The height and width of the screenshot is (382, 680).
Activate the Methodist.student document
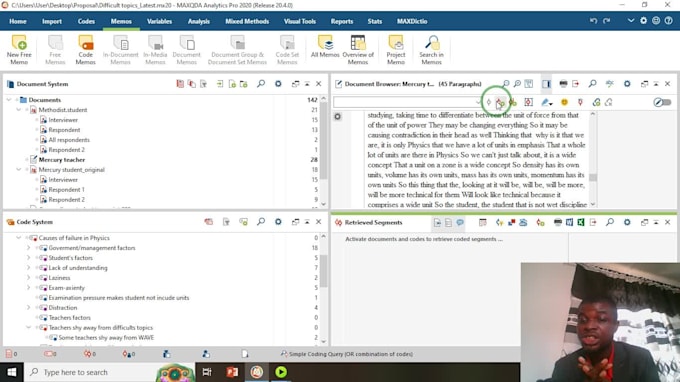[x=62, y=110]
